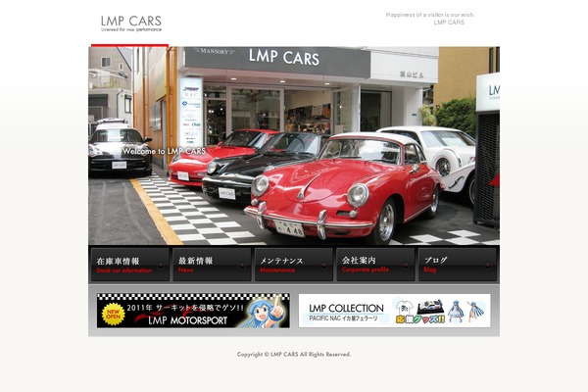Click the storefront photo with red Porsche
588x392 pixels.
294,146
